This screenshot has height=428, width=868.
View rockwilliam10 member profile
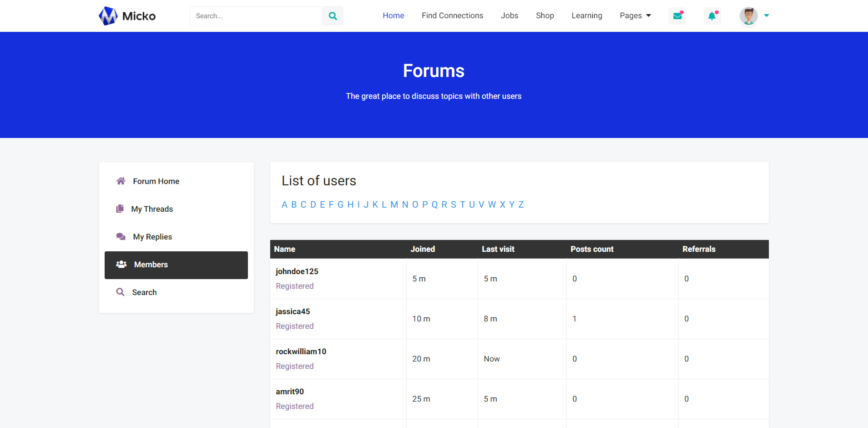(x=301, y=352)
